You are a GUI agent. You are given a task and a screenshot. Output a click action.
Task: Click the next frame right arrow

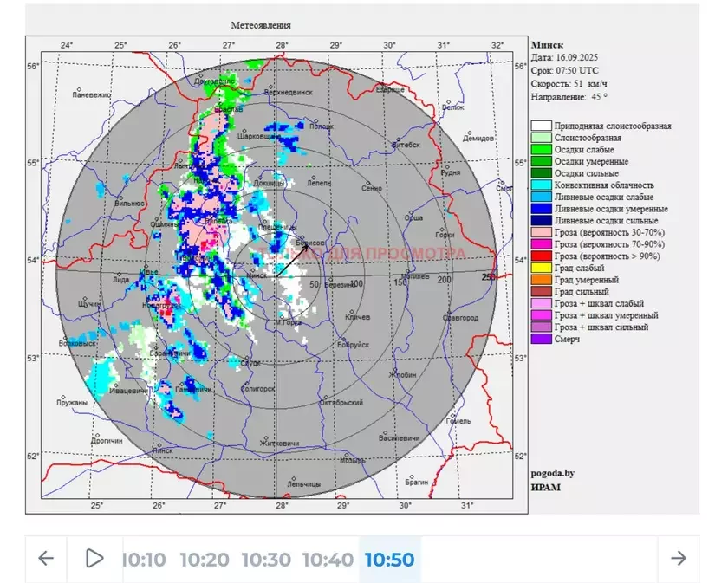tap(679, 559)
